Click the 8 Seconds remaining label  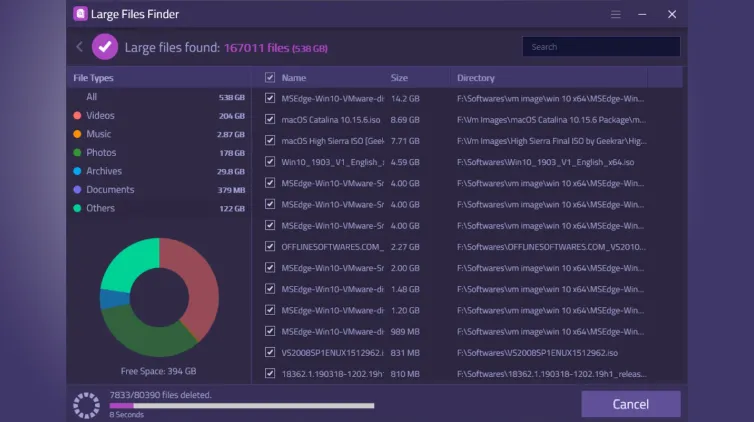click(126, 414)
